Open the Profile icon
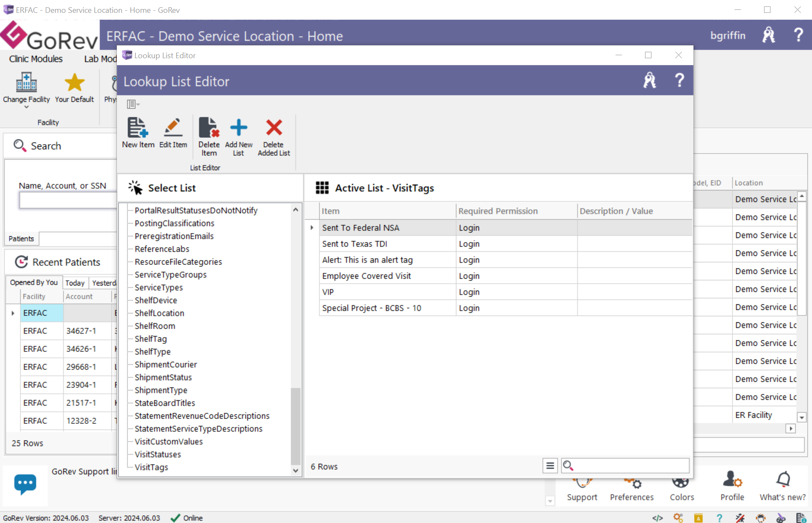 tap(732, 480)
